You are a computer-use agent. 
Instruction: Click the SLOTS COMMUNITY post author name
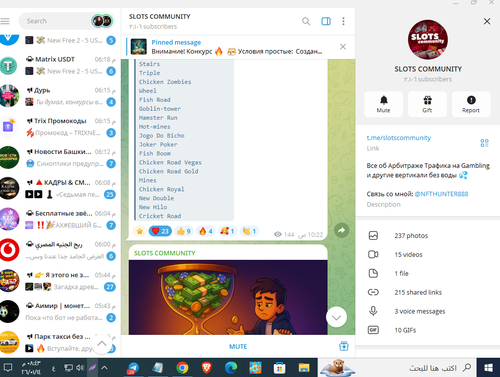pyautogui.click(x=165, y=253)
